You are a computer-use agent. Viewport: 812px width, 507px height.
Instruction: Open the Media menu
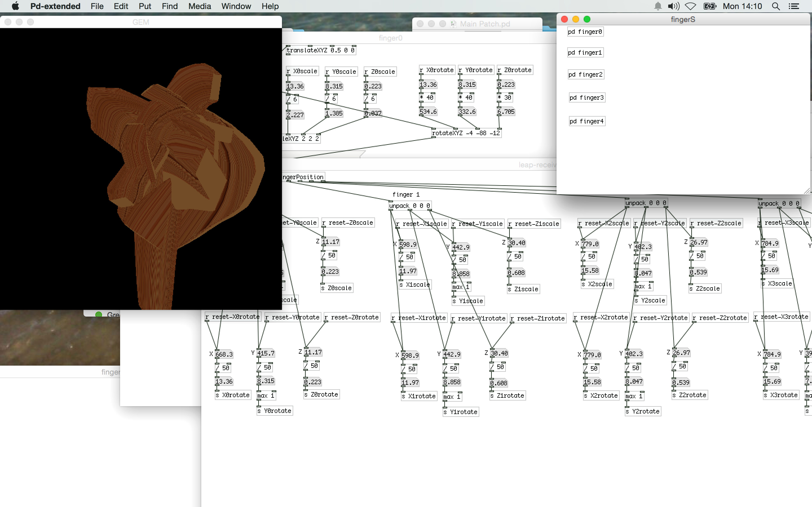point(199,6)
